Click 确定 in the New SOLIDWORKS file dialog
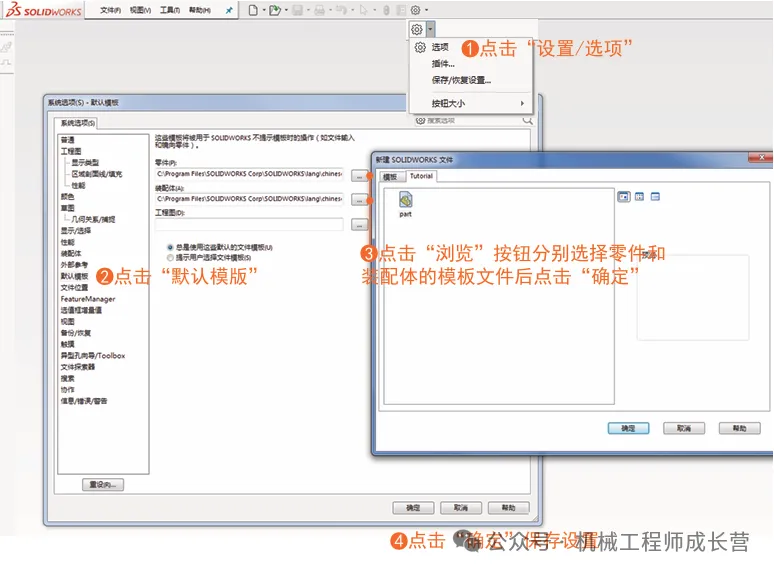The width and height of the screenshot is (774, 572). (628, 428)
